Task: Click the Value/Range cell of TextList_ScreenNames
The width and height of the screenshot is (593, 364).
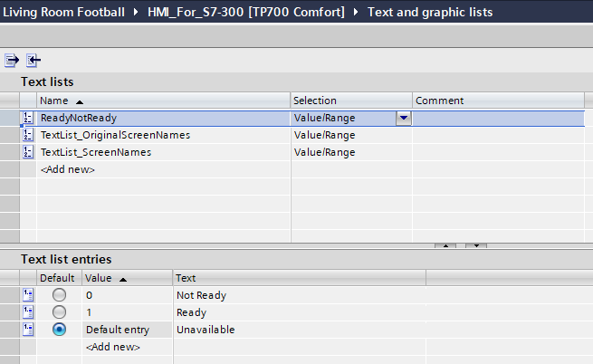Action: 351,152
